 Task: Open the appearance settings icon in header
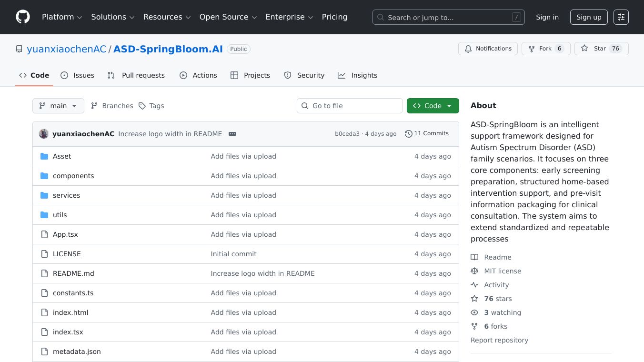[621, 17]
